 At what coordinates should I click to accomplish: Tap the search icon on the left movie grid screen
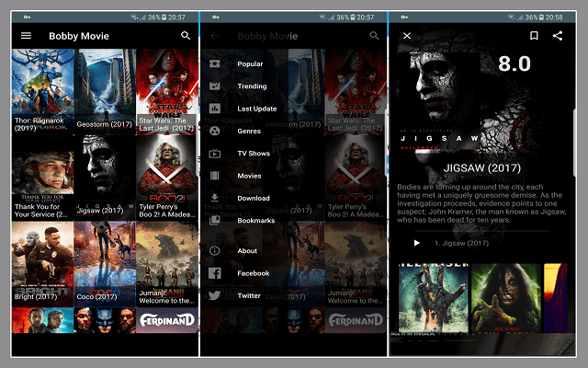point(186,36)
